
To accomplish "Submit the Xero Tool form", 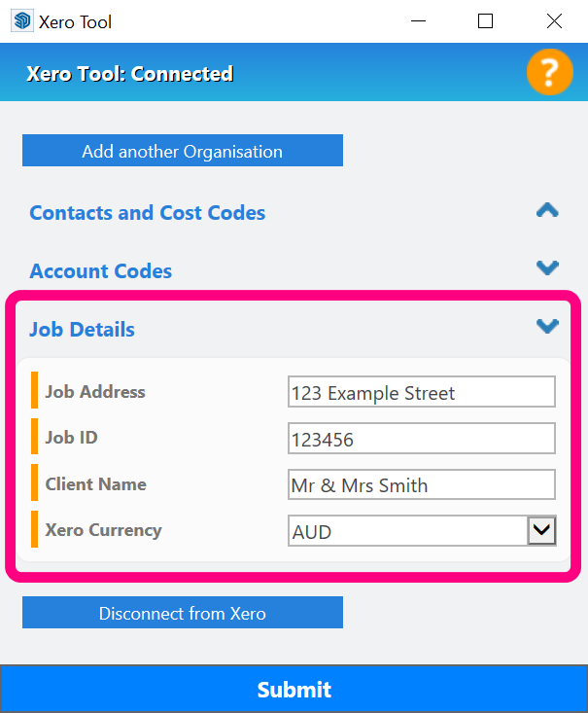I will coord(294,689).
